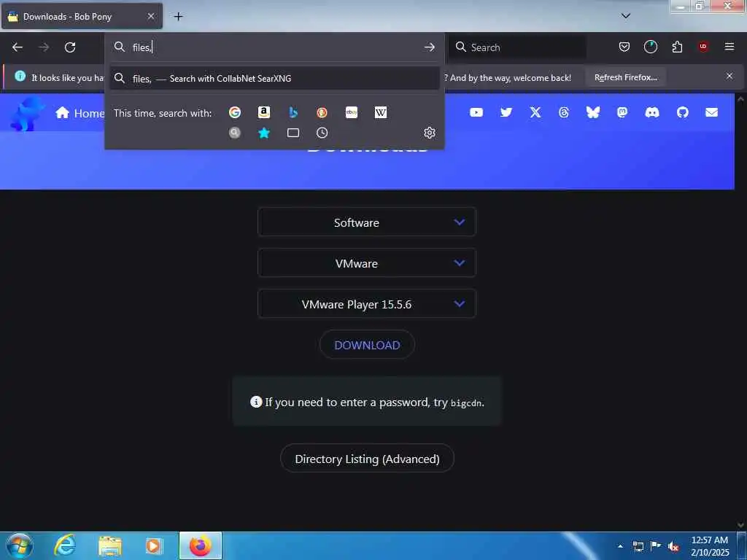Image resolution: width=747 pixels, height=560 pixels.
Task: Expand the Software dropdown
Action: (x=367, y=222)
